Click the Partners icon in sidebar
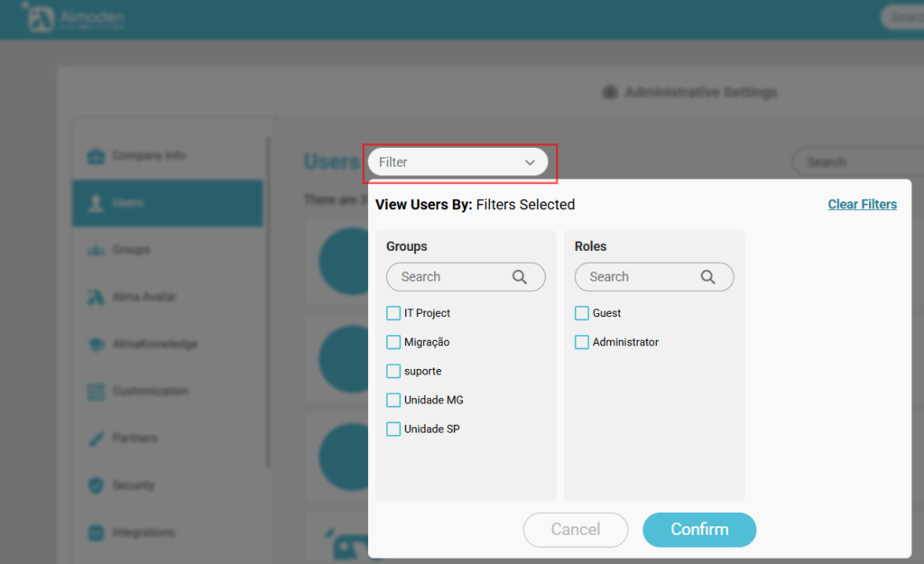 click(x=96, y=439)
